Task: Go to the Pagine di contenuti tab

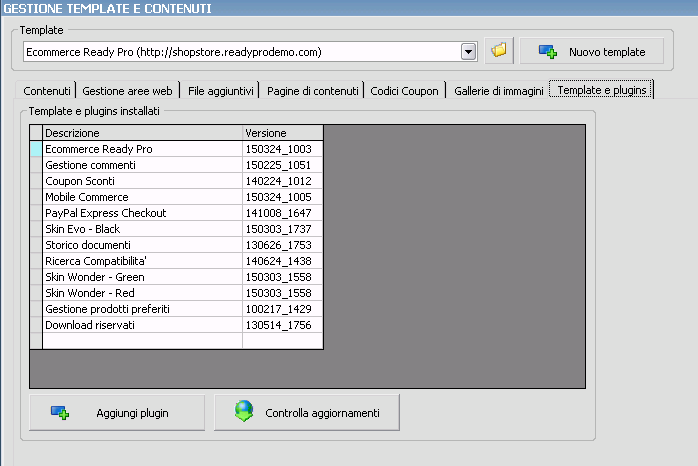Action: tap(312, 90)
